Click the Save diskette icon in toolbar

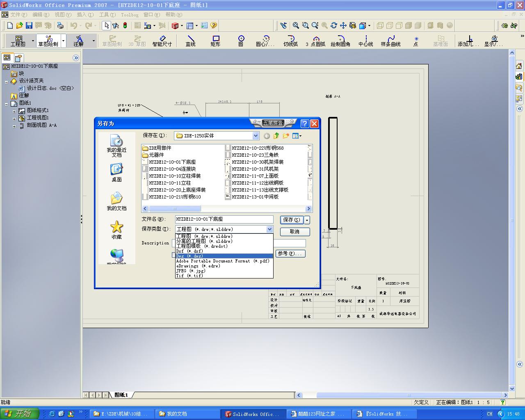point(29,25)
